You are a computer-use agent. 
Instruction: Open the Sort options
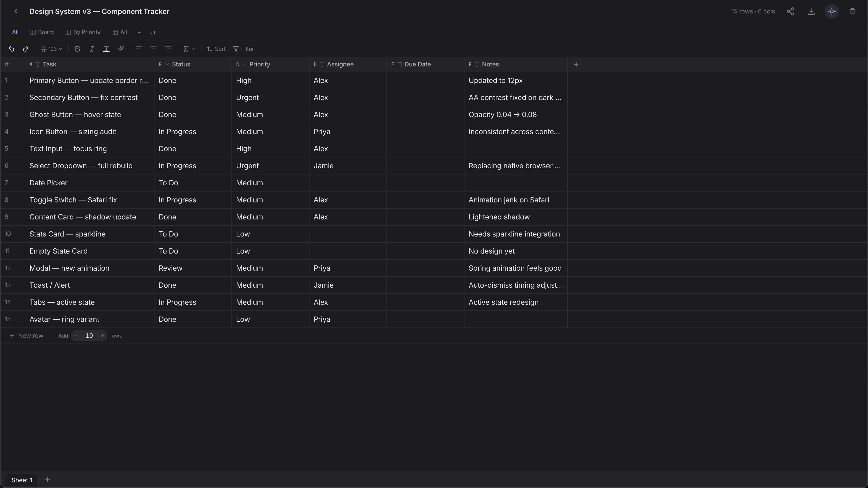click(216, 49)
